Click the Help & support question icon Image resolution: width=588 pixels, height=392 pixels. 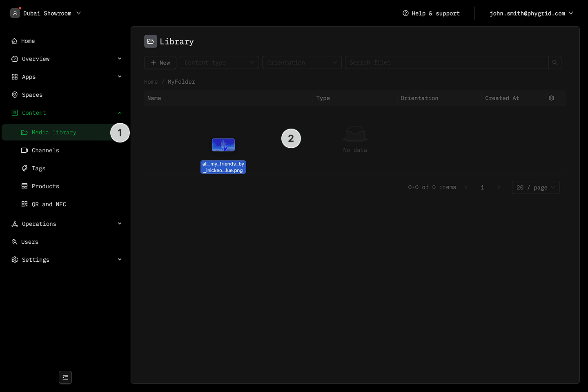405,13
